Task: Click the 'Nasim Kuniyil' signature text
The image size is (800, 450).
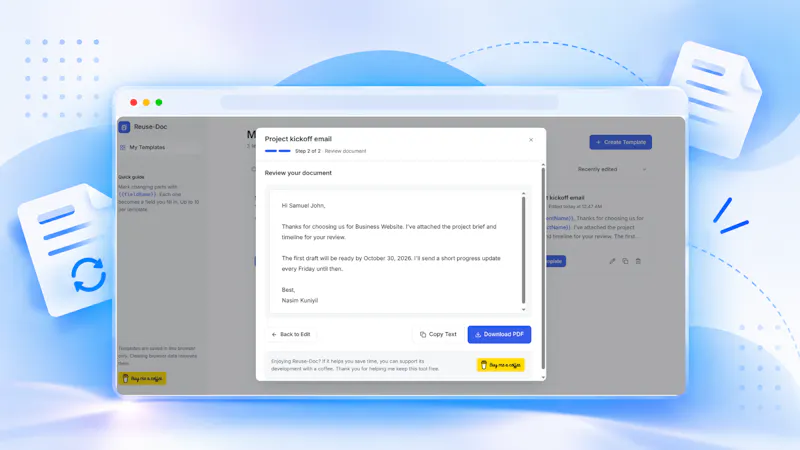Action: (300, 301)
